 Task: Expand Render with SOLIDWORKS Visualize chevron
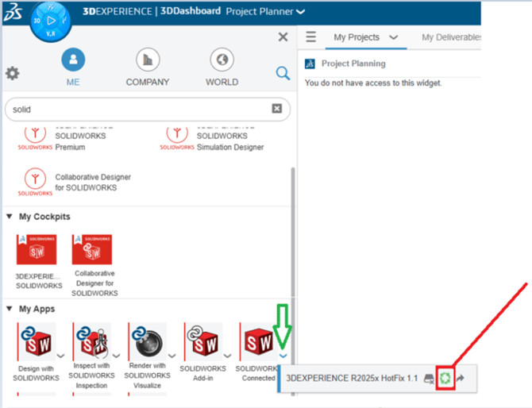(172, 356)
